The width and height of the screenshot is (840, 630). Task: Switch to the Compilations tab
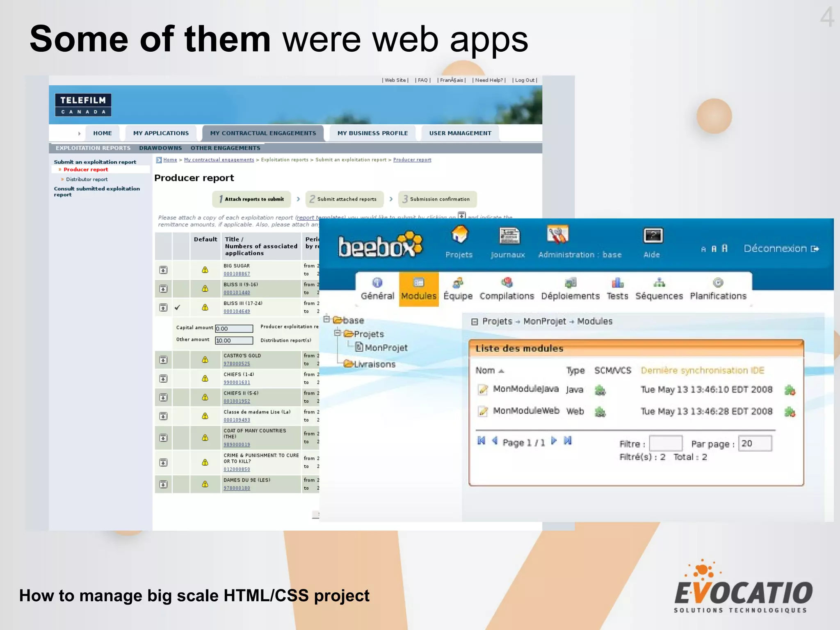(x=507, y=289)
